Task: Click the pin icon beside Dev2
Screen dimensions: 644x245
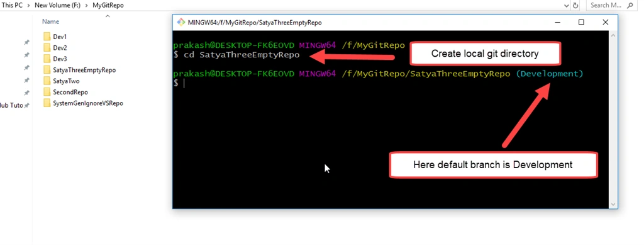Action: 26,55
